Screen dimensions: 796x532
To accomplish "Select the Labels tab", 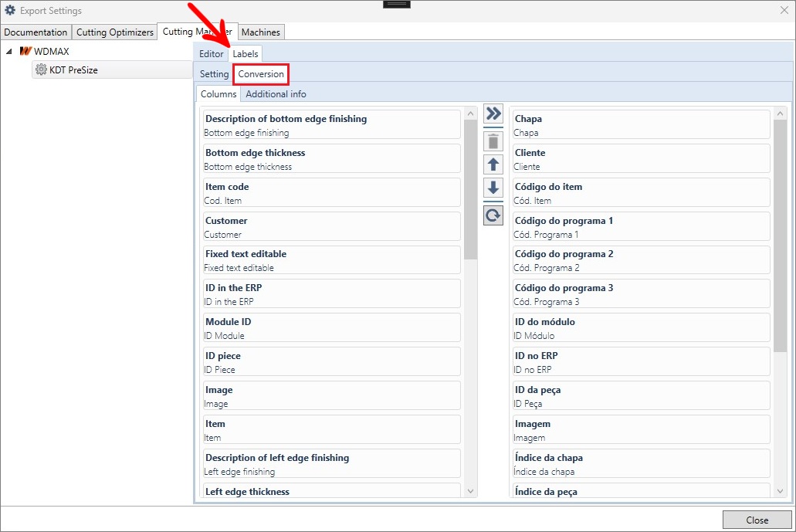I will tap(246, 54).
